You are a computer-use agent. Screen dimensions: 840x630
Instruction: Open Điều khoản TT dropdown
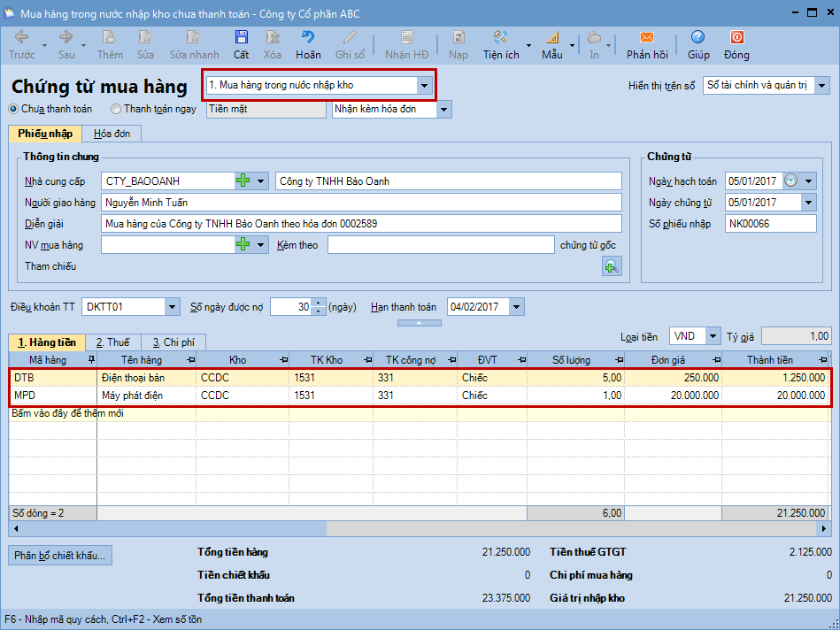[172, 307]
